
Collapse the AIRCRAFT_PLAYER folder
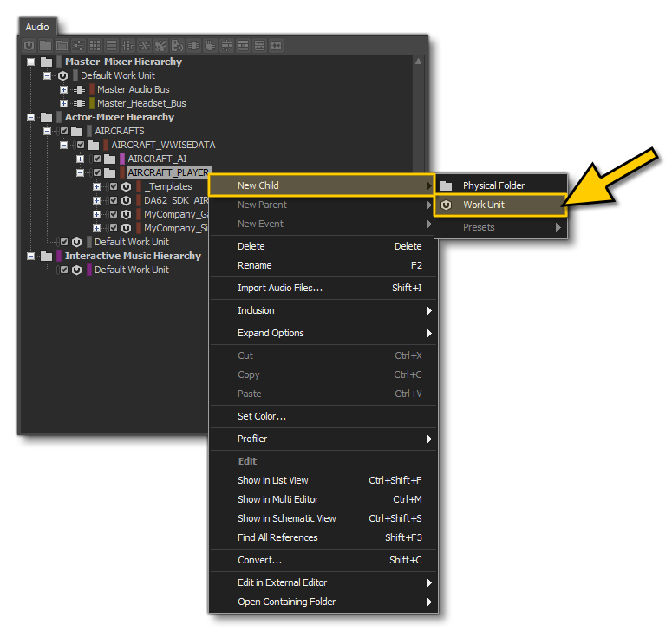(80, 172)
